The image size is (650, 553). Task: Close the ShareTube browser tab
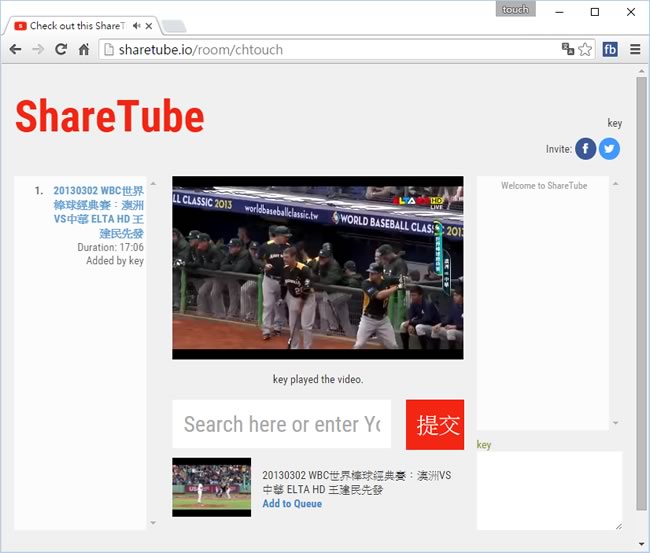[149, 26]
